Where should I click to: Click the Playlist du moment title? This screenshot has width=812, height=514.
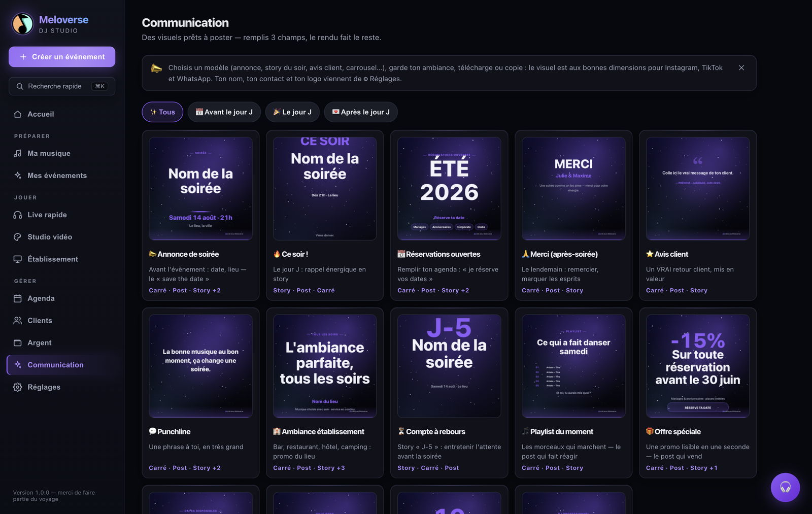click(x=562, y=431)
